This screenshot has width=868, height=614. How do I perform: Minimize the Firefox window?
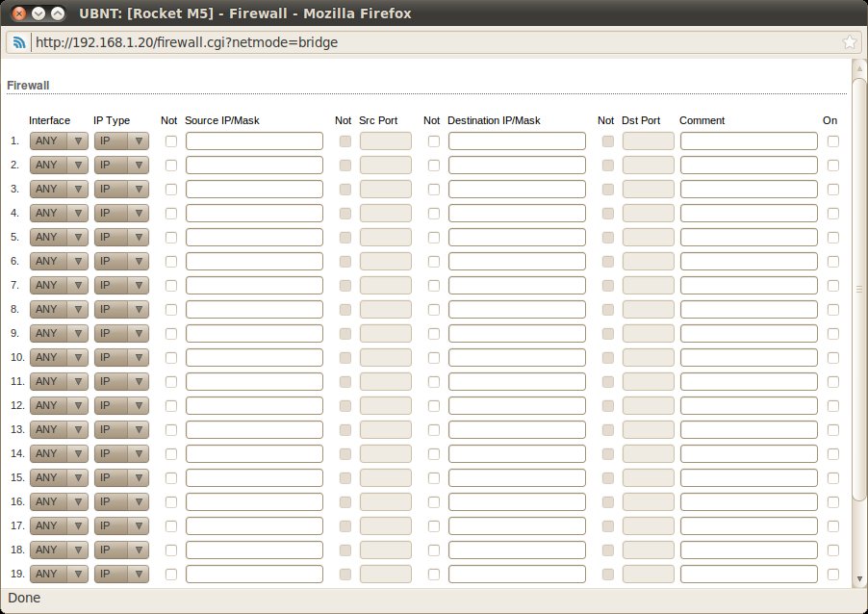click(x=38, y=13)
